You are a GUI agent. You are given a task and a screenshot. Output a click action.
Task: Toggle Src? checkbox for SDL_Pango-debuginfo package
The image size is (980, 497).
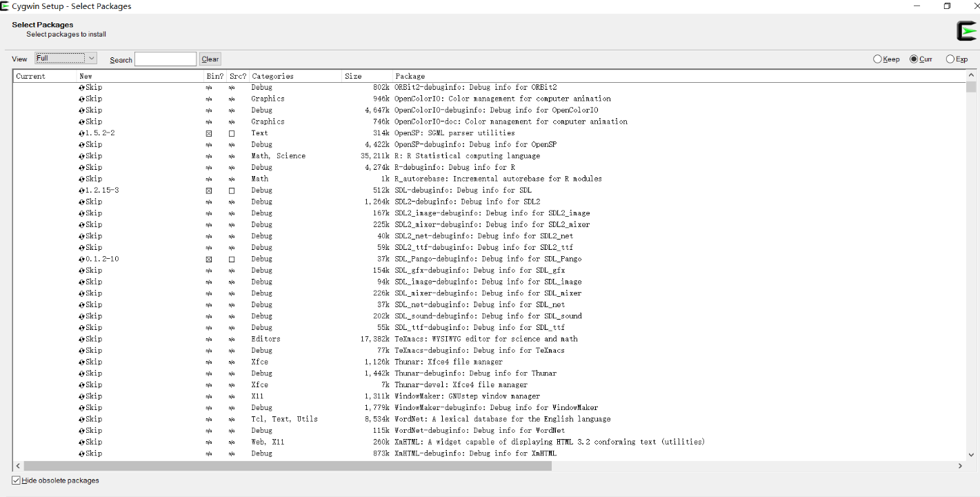click(232, 260)
